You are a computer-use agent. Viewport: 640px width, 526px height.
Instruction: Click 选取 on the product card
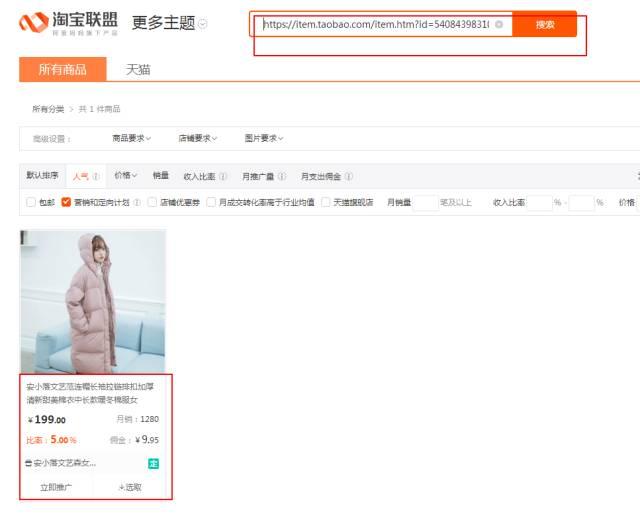pyautogui.click(x=130, y=487)
